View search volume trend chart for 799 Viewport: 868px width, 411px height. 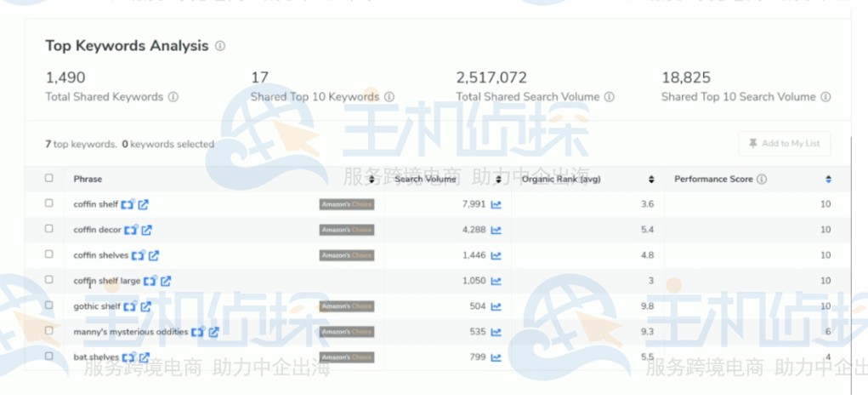click(x=496, y=357)
